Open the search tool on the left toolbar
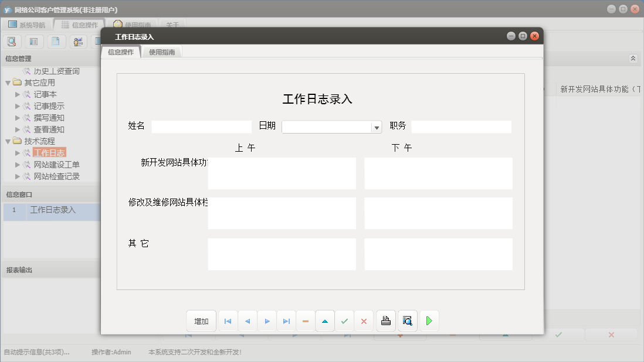The width and height of the screenshot is (644, 362). click(12, 41)
